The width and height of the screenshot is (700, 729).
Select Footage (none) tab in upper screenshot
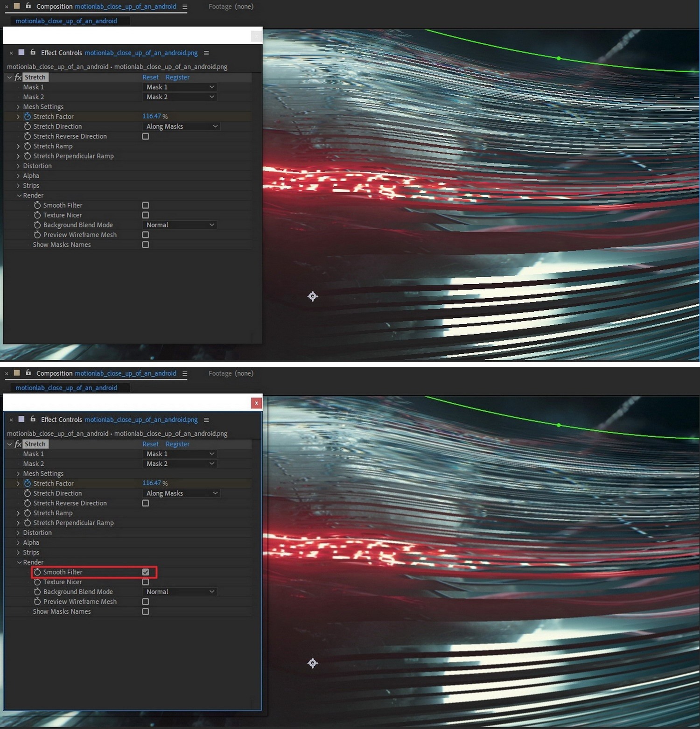pyautogui.click(x=231, y=7)
